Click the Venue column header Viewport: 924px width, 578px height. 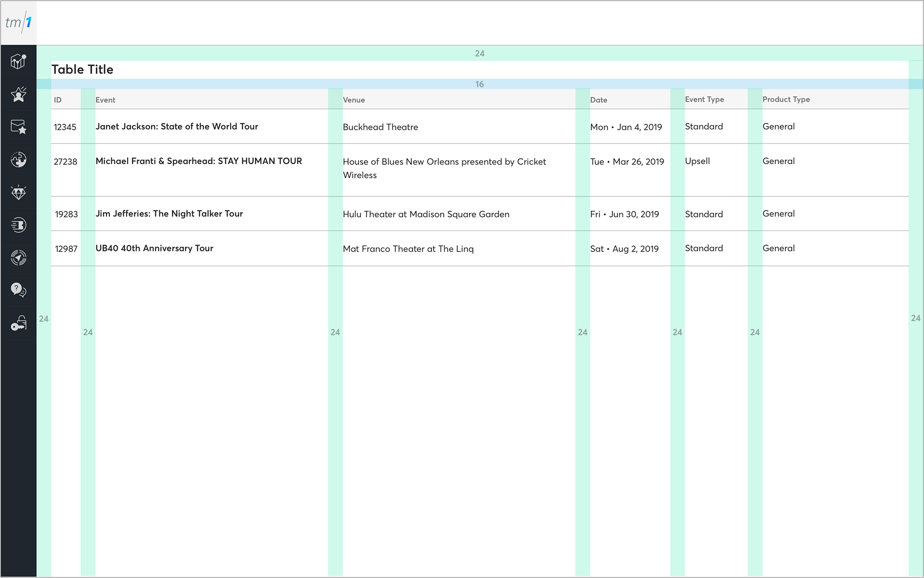(354, 100)
